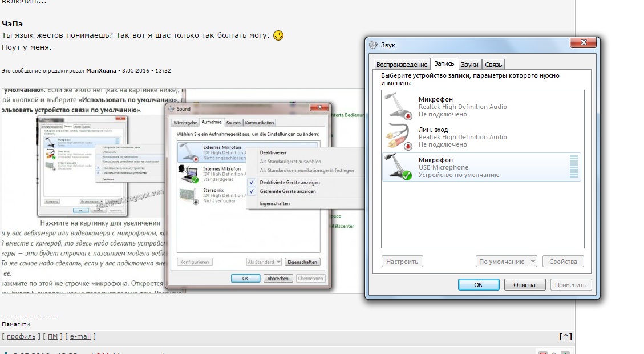Screen dimensions: 644x354
Task: Toggle Getrennte Geräte anzeigen checkmark
Action: [x=252, y=191]
